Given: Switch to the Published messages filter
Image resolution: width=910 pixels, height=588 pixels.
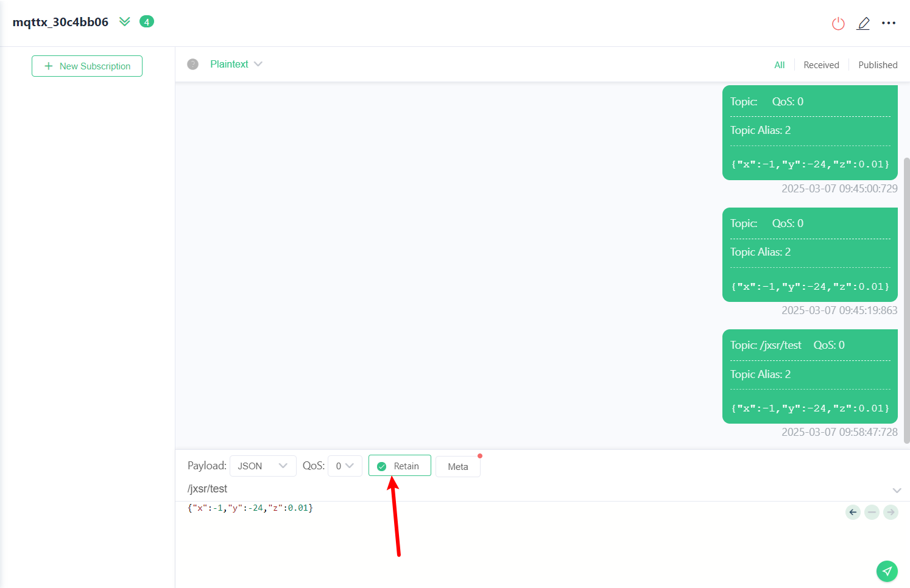Looking at the screenshot, I should pyautogui.click(x=878, y=65).
